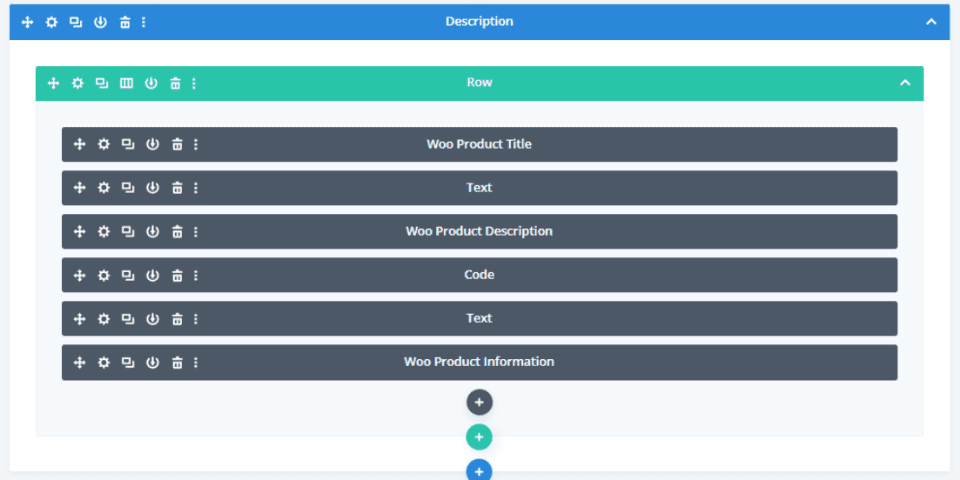Change column layout icon on Row

(126, 83)
